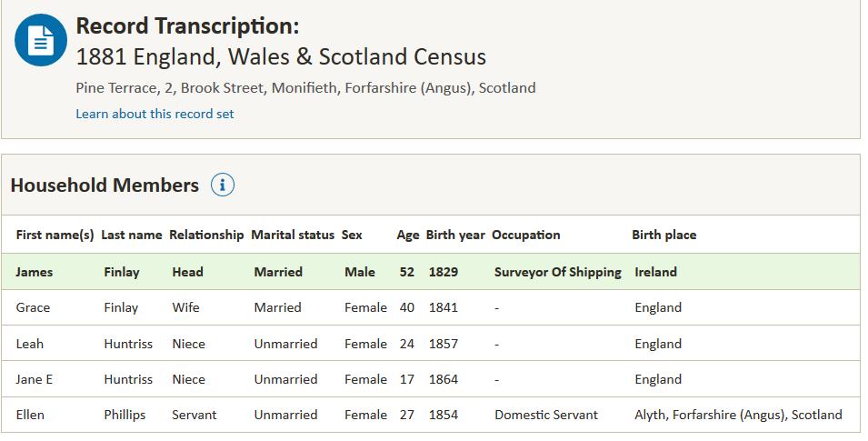Click the 1881 Census record title
This screenshot has height=441, width=868.
click(x=281, y=56)
